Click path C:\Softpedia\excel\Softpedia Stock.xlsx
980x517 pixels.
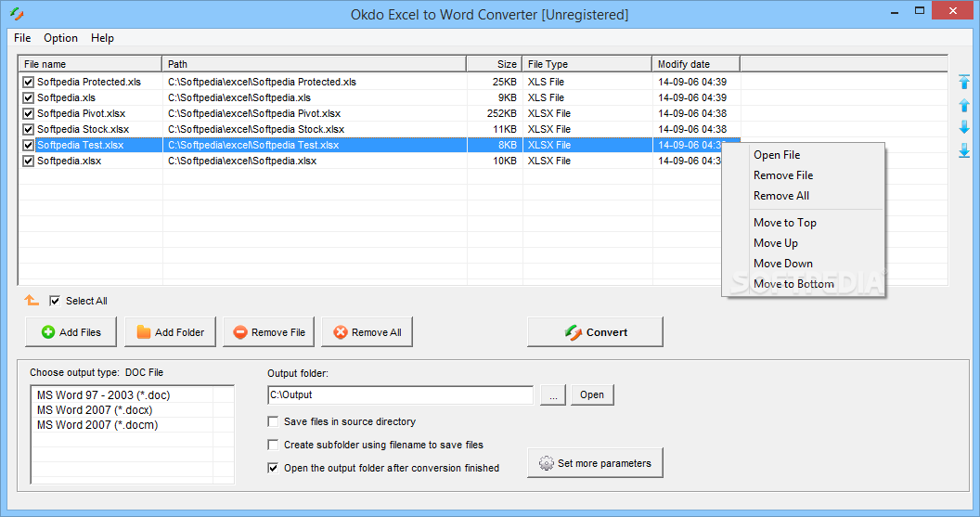coord(256,129)
